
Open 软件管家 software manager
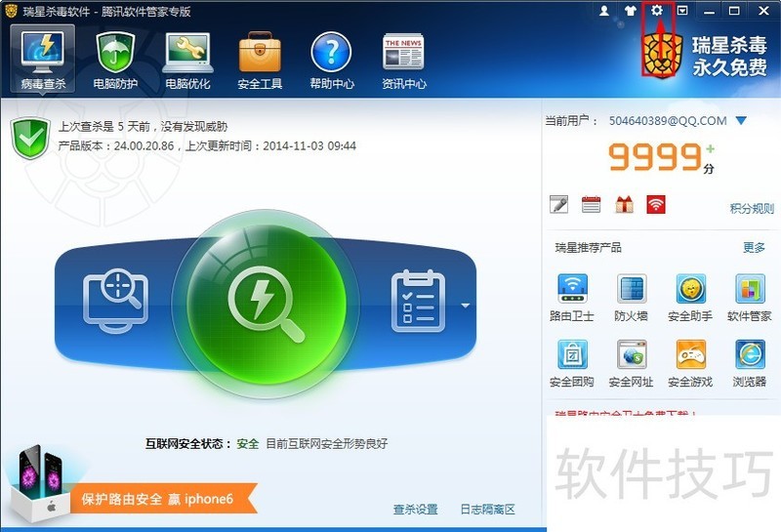click(x=750, y=298)
